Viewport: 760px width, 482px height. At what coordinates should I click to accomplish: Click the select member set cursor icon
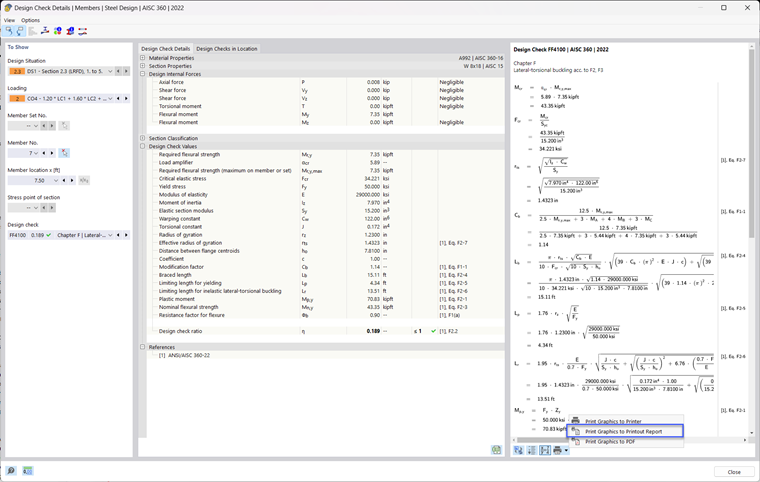point(64,126)
